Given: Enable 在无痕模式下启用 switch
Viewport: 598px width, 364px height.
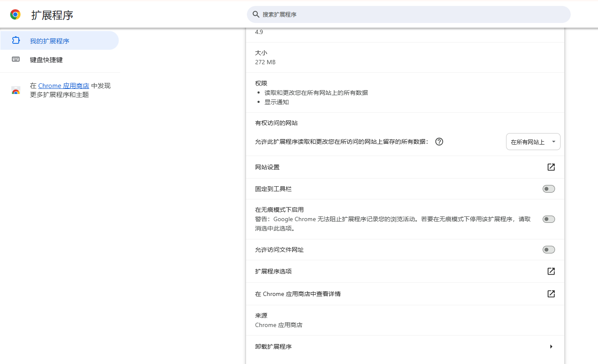Looking at the screenshot, I should [x=549, y=219].
